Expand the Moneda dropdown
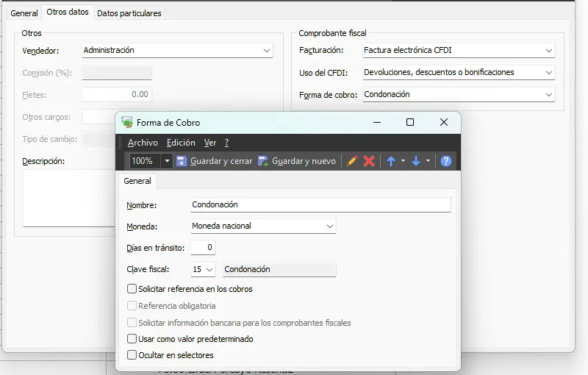Image resolution: width=588 pixels, height=375 pixels. pyautogui.click(x=329, y=226)
